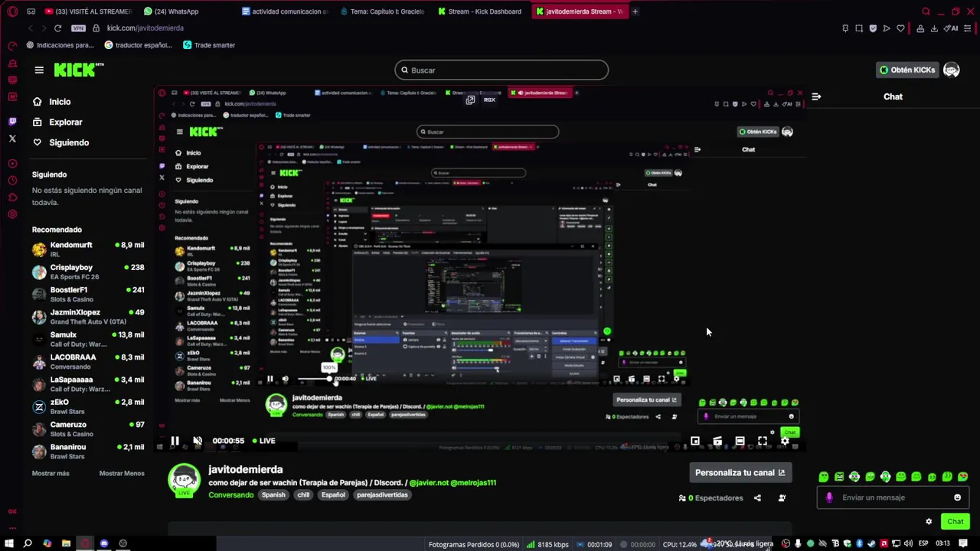Viewport: 980px width, 551px height.
Task: Click Obtén KICKs button
Action: tap(907, 70)
